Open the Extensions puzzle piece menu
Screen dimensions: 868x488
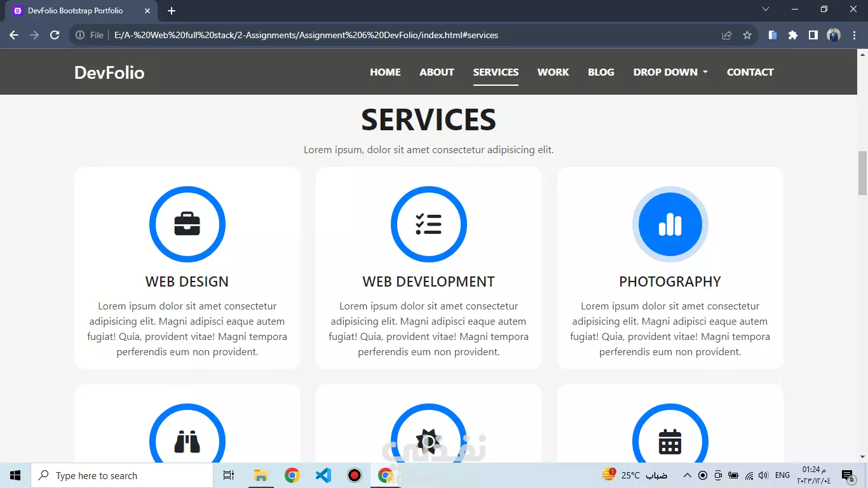(x=793, y=35)
